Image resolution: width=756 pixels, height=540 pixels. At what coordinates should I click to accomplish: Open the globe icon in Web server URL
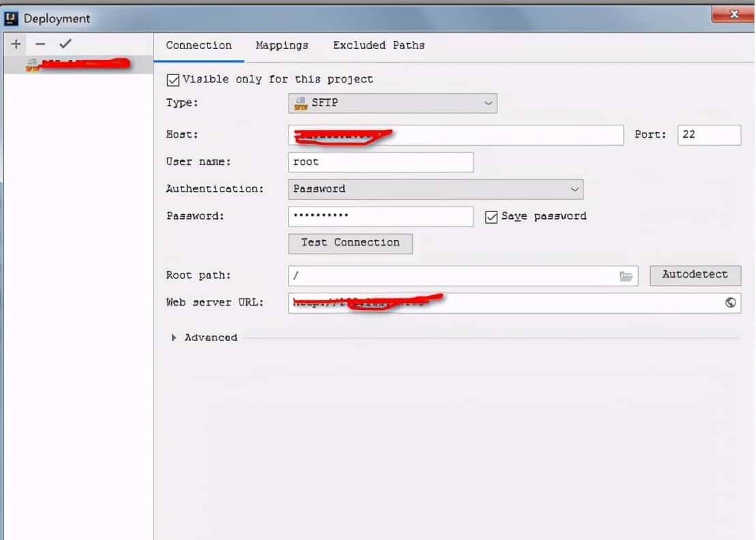(730, 303)
